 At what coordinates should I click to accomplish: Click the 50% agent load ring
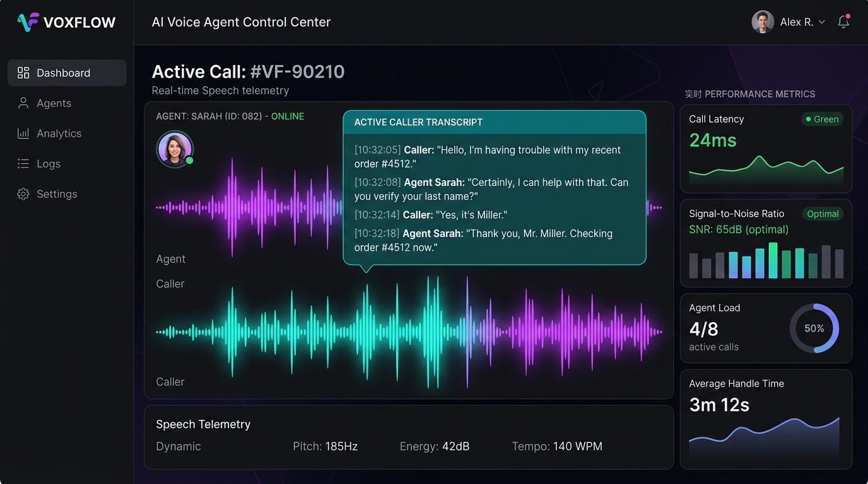click(x=814, y=328)
